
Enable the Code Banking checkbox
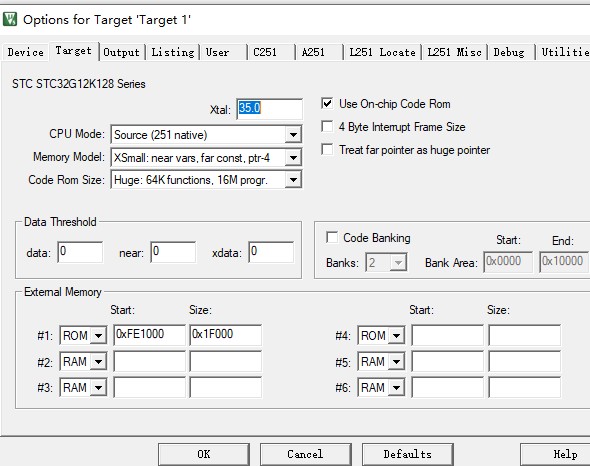[331, 238]
